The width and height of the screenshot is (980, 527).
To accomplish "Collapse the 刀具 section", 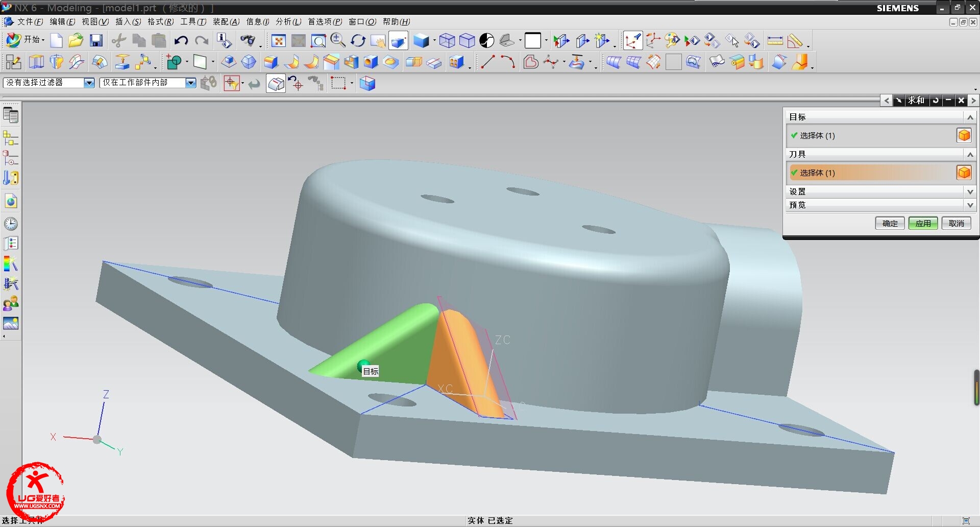I will [x=970, y=154].
